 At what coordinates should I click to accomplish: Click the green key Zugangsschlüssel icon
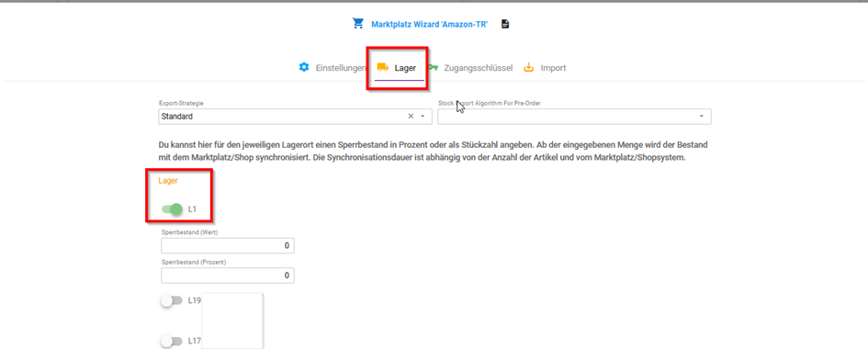(x=433, y=67)
